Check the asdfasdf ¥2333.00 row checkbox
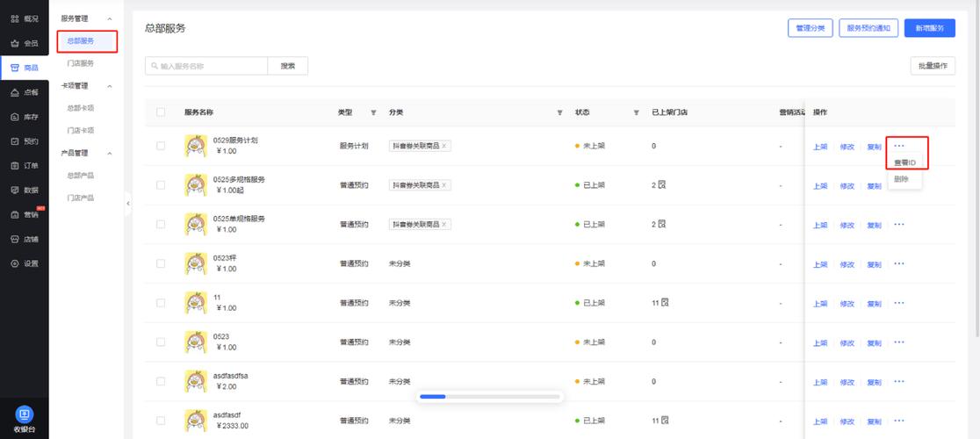The width and height of the screenshot is (980, 439). pos(162,421)
